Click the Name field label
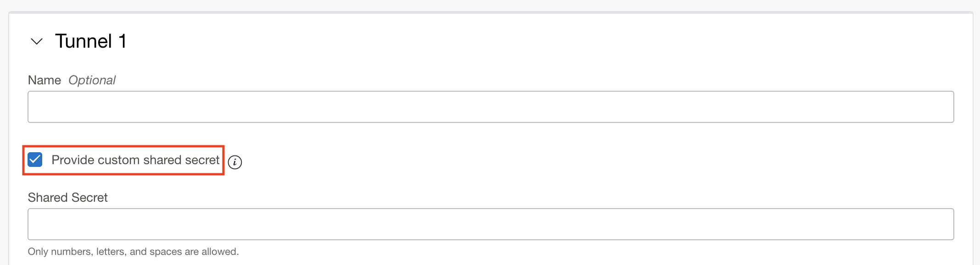The image size is (980, 265). pos(44,80)
